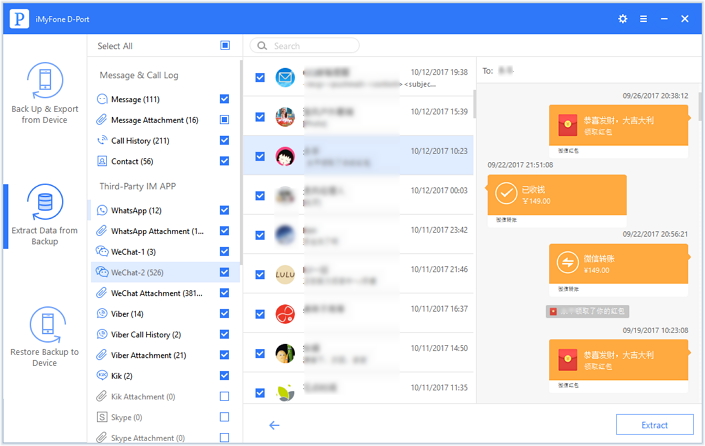Click the red envelope message from 09/19/2017
705x446 pixels.
pyautogui.click(x=618, y=366)
